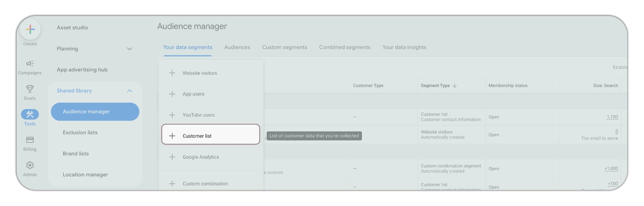Image resolution: width=644 pixels, height=206 pixels.
Task: Open the Combined segments tab
Action: pyautogui.click(x=345, y=47)
